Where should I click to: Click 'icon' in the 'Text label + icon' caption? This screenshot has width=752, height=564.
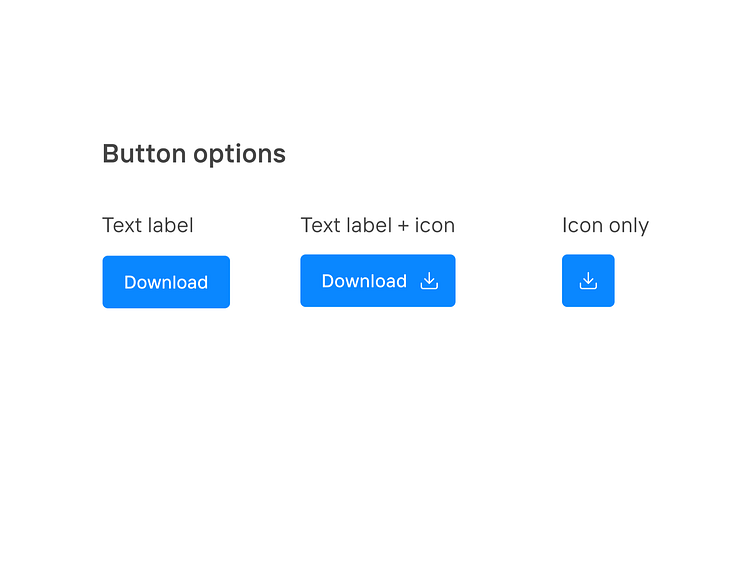click(435, 225)
